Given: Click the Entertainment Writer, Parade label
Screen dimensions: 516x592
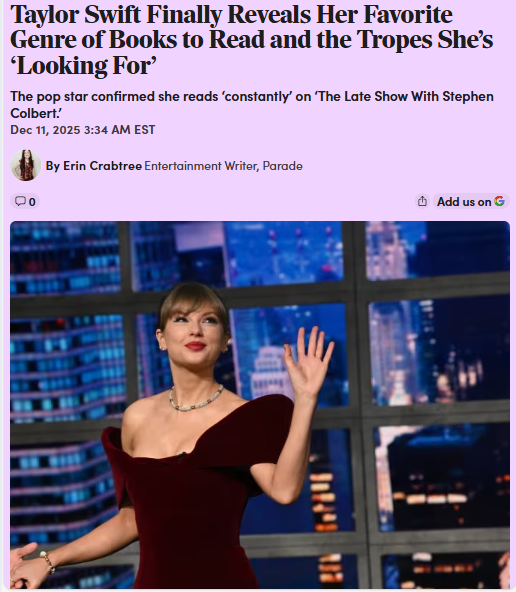Looking at the screenshot, I should click(x=223, y=166).
